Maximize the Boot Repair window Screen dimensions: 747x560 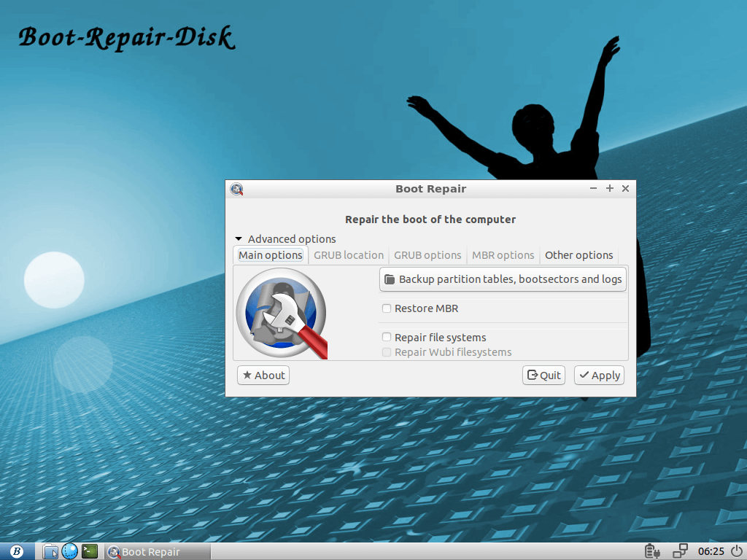609,189
